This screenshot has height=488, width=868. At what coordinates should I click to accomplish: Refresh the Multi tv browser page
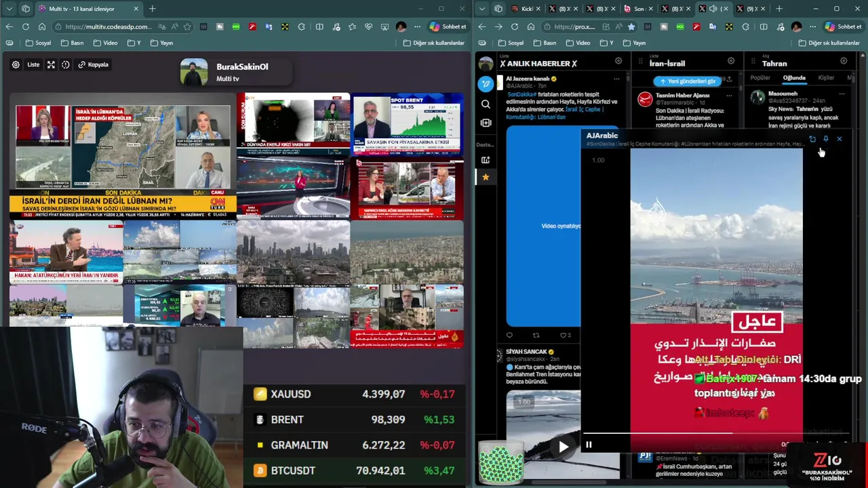click(26, 26)
